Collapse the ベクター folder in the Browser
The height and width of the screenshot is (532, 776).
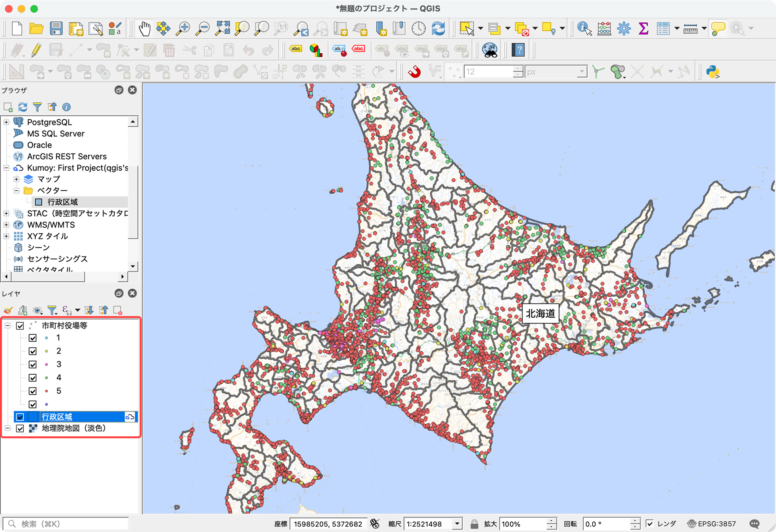coord(16,190)
